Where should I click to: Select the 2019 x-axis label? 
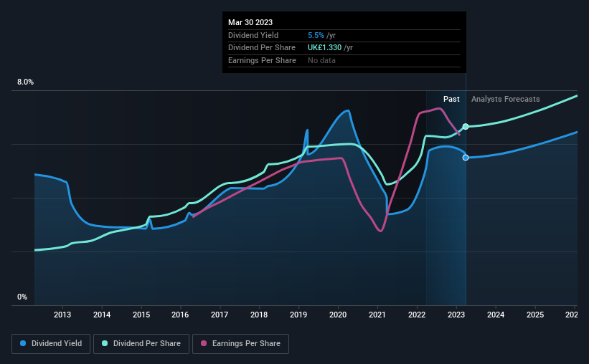pos(298,315)
